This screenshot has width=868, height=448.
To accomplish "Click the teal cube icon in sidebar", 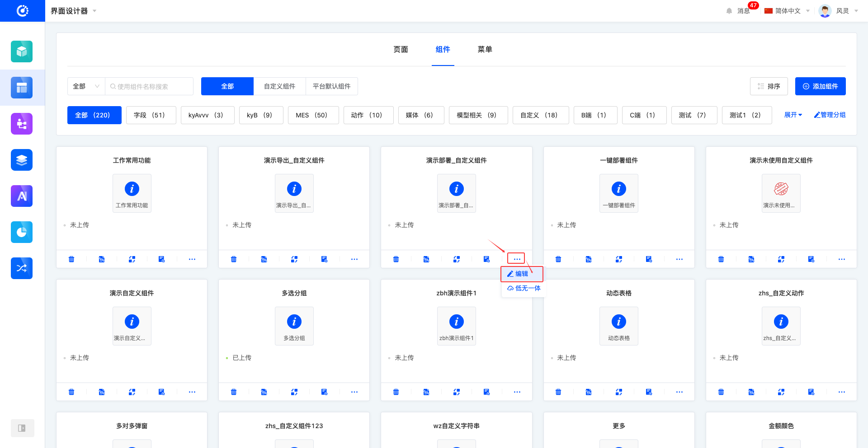I will tap(22, 51).
